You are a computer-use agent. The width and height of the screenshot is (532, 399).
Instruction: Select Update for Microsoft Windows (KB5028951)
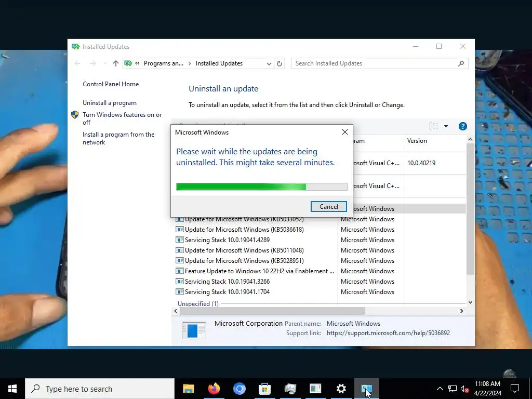(244, 261)
